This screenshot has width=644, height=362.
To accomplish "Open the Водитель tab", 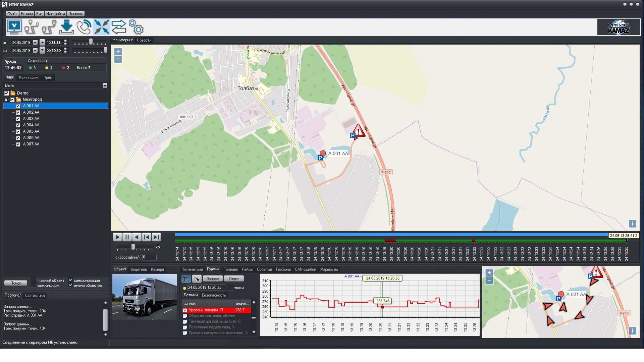I will click(x=139, y=269).
